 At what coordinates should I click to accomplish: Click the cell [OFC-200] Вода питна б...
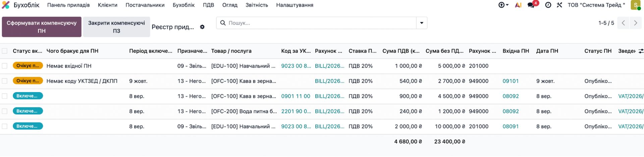[x=244, y=111]
